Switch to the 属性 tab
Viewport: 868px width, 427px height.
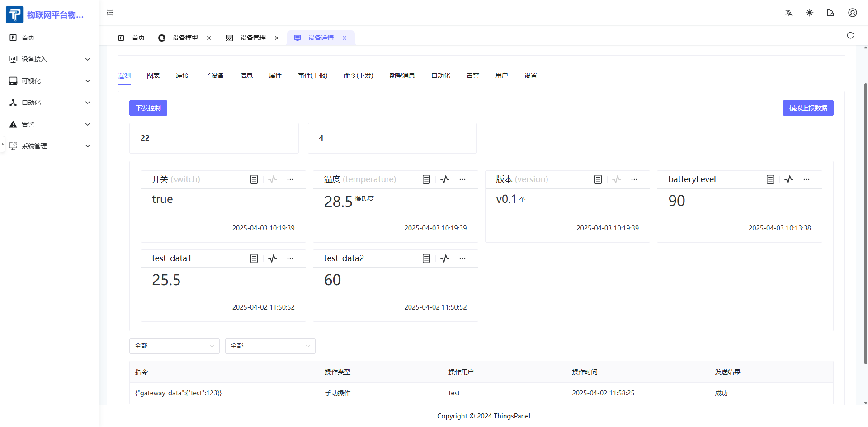click(275, 75)
